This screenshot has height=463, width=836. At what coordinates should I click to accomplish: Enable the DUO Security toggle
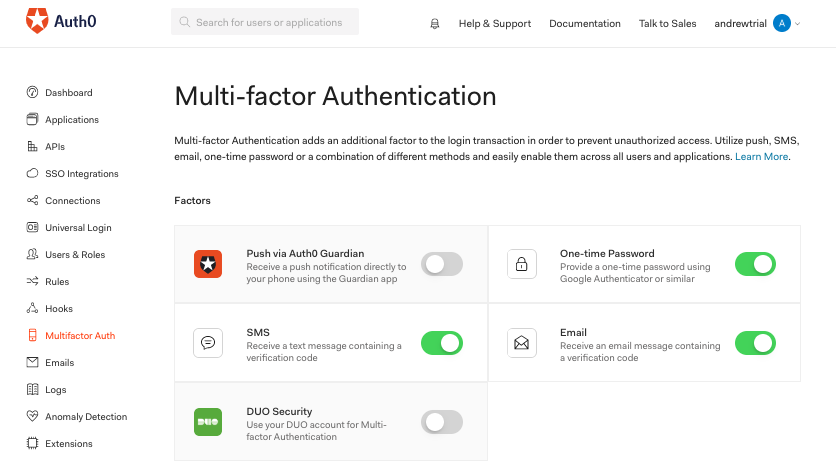(442, 422)
